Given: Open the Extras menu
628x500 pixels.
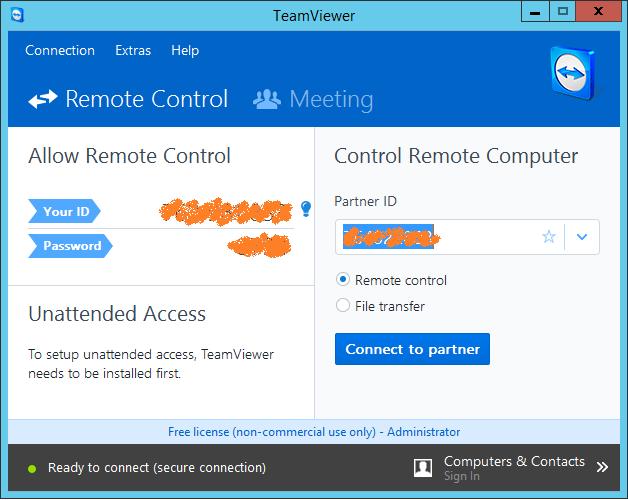Looking at the screenshot, I should pyautogui.click(x=133, y=51).
